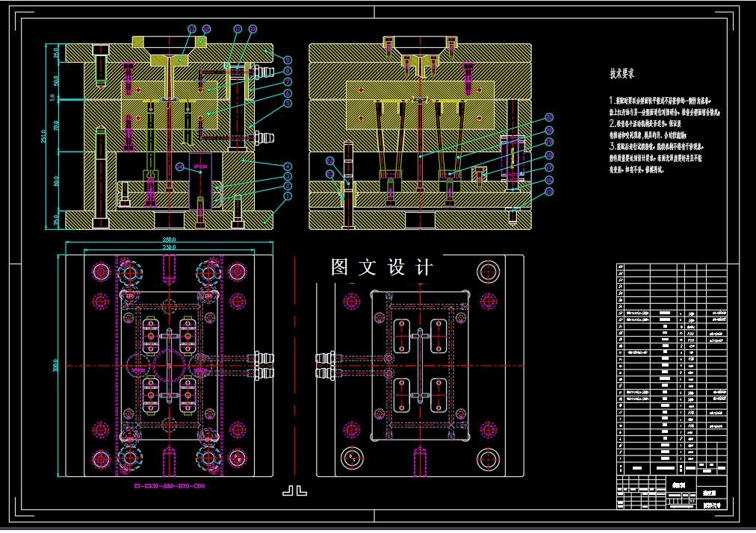Image resolution: width=756 pixels, height=533 pixels.
Task: Select the parts list table
Action: (x=672, y=369)
